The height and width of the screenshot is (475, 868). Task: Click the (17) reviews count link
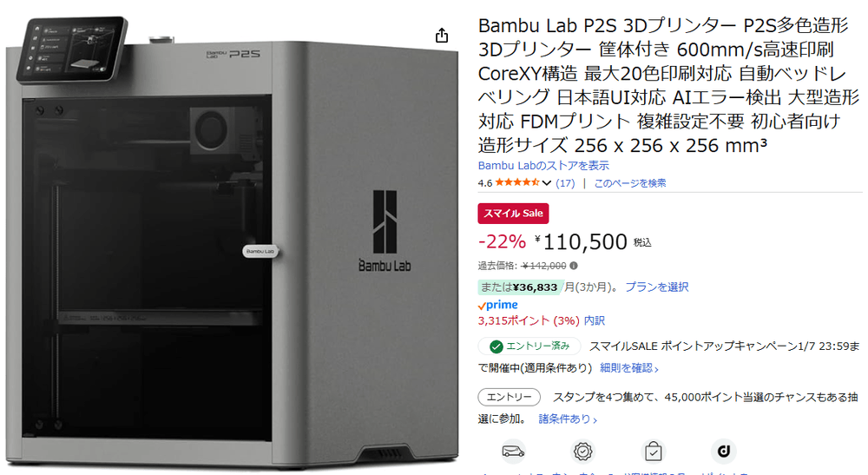coord(565,183)
